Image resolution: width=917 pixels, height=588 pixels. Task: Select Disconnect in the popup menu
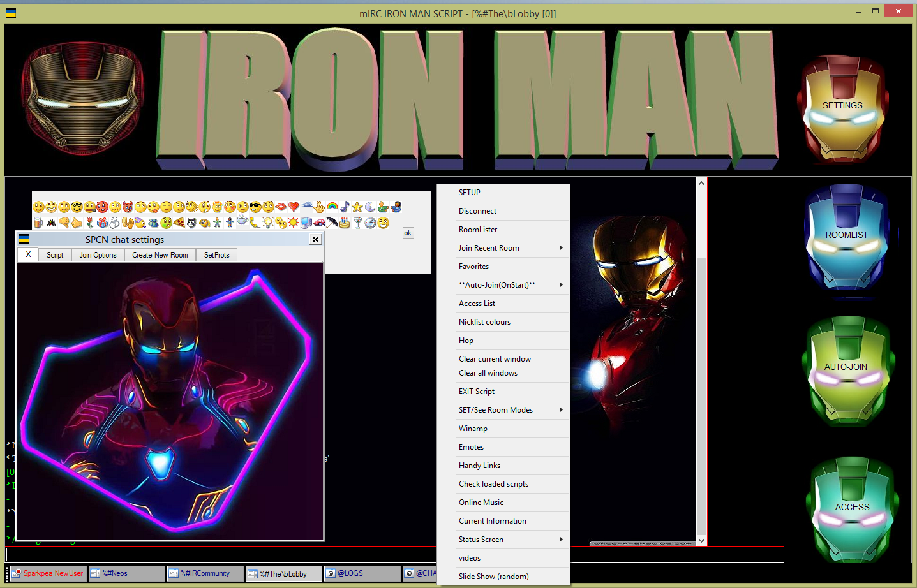click(x=503, y=211)
